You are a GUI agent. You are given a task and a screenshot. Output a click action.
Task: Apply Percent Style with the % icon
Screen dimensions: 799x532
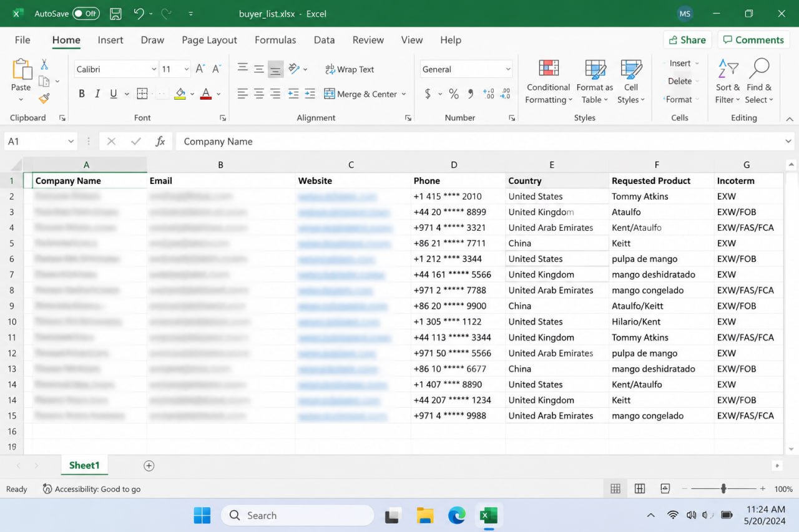point(454,94)
